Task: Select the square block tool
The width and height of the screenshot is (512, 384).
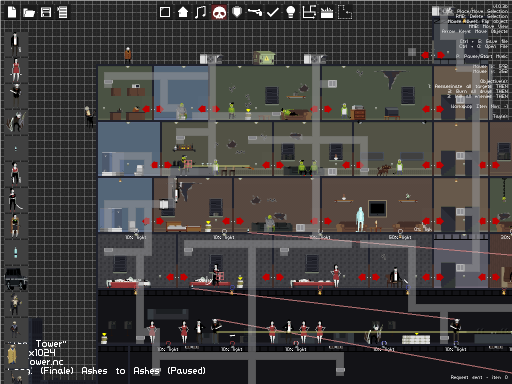Action: [x=165, y=12]
